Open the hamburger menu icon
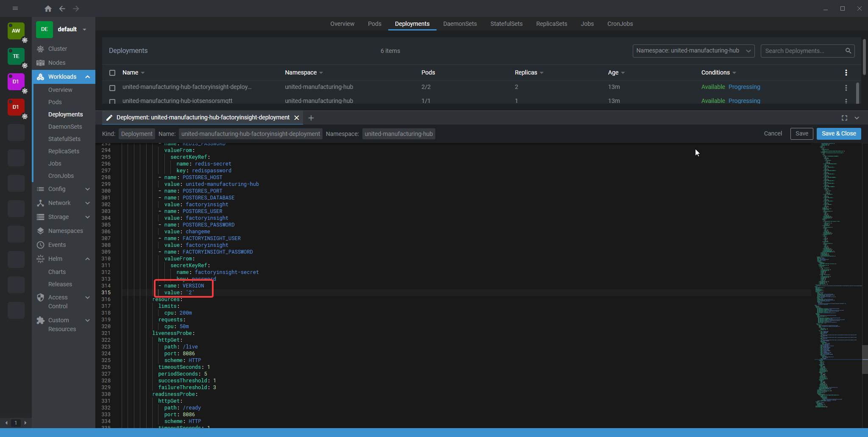The height and width of the screenshot is (437, 868). tap(15, 8)
